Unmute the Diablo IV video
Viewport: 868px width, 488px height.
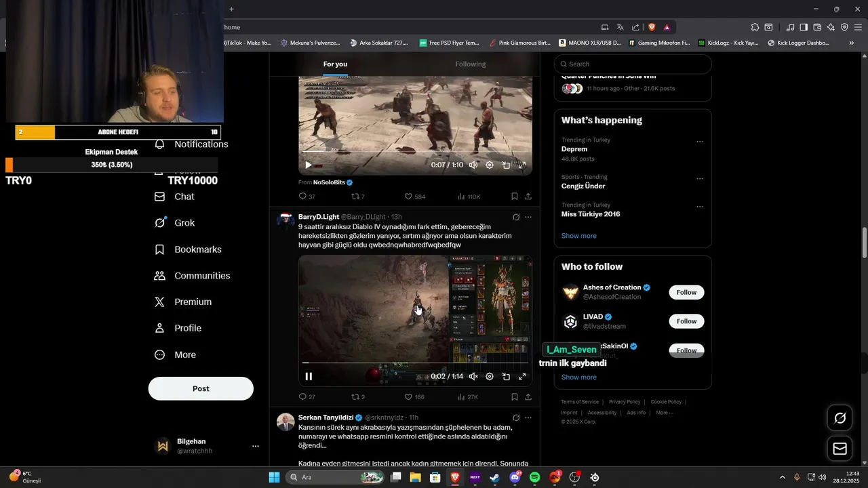point(473,376)
